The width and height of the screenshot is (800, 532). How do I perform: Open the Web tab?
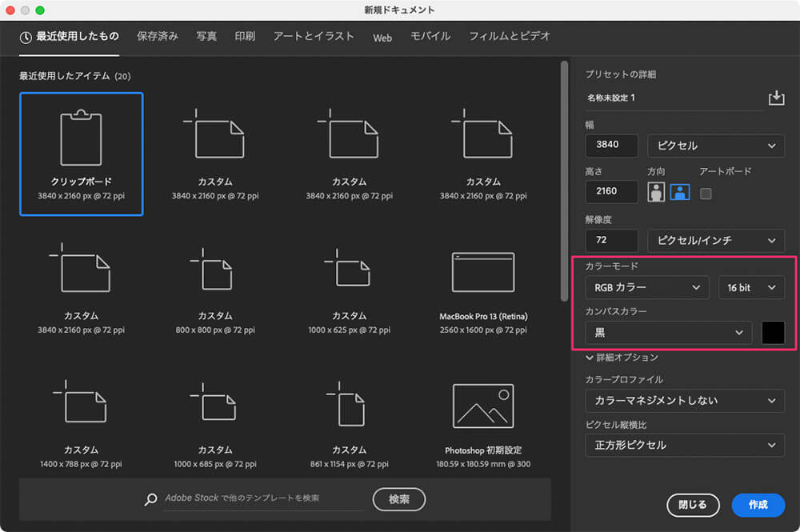pos(382,38)
